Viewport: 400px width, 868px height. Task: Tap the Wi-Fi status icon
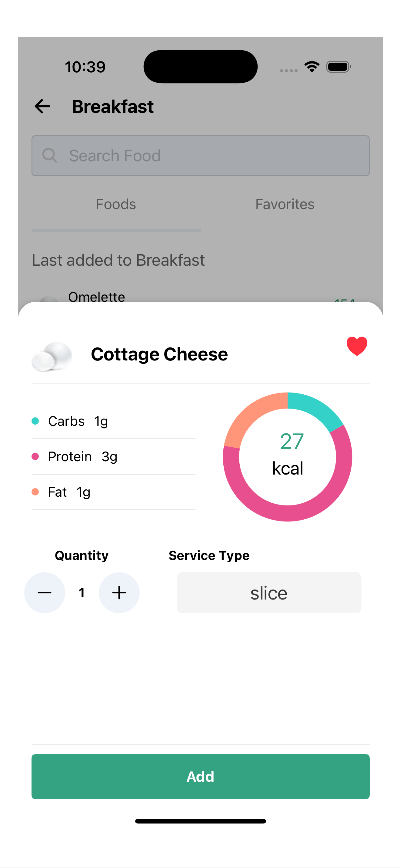point(312,67)
